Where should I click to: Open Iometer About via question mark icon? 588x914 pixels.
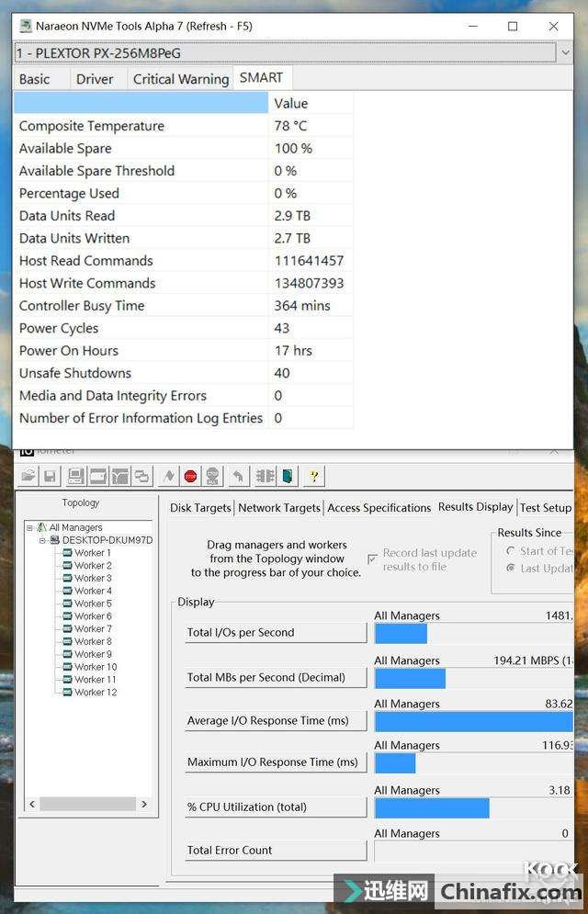[x=313, y=476]
